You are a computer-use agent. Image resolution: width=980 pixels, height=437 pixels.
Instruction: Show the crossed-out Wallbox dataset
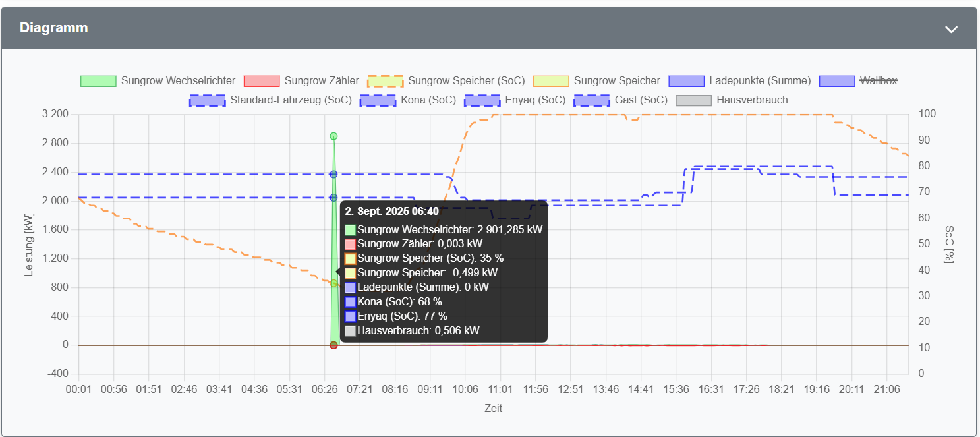878,81
